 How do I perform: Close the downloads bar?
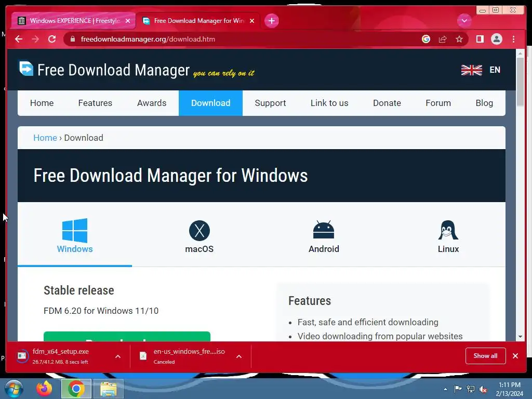[x=515, y=356]
